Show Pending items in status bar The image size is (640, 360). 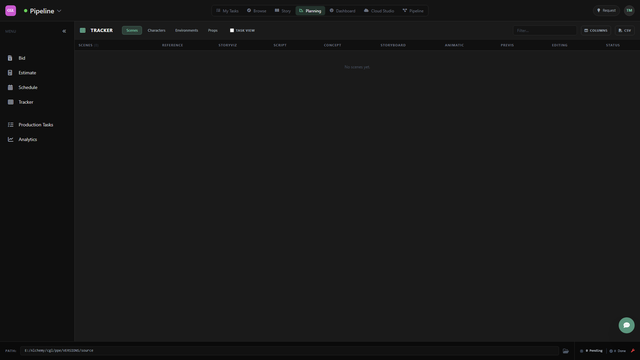click(x=591, y=351)
